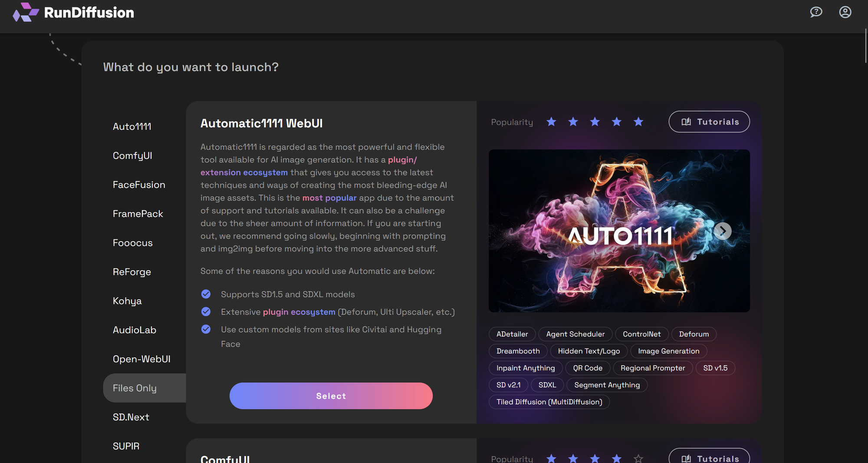
Task: Select SUPIR in the app list
Action: [x=126, y=446]
